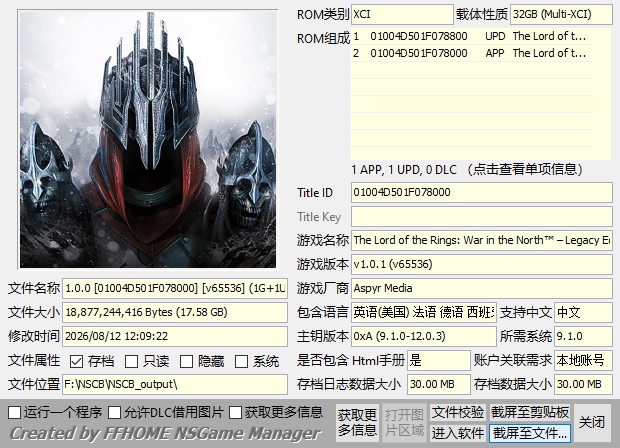
Task: Click the 游戏名称 game name field
Action: (482, 240)
